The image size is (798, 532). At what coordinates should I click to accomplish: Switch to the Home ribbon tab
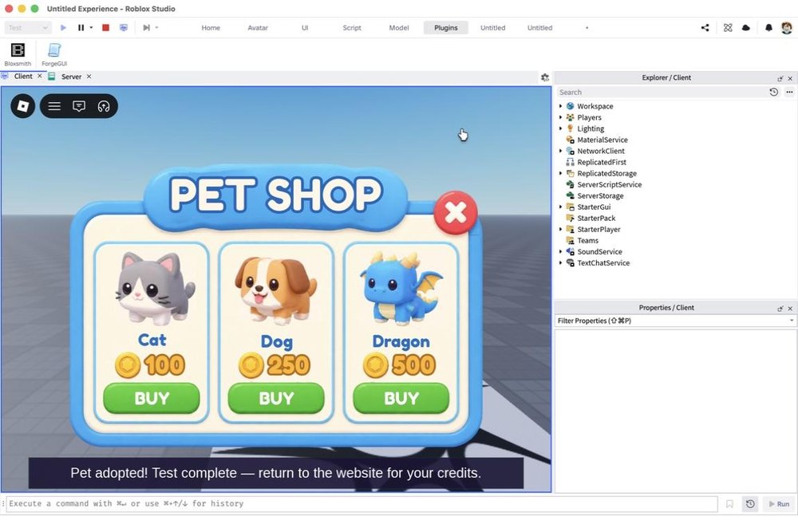[x=211, y=27]
